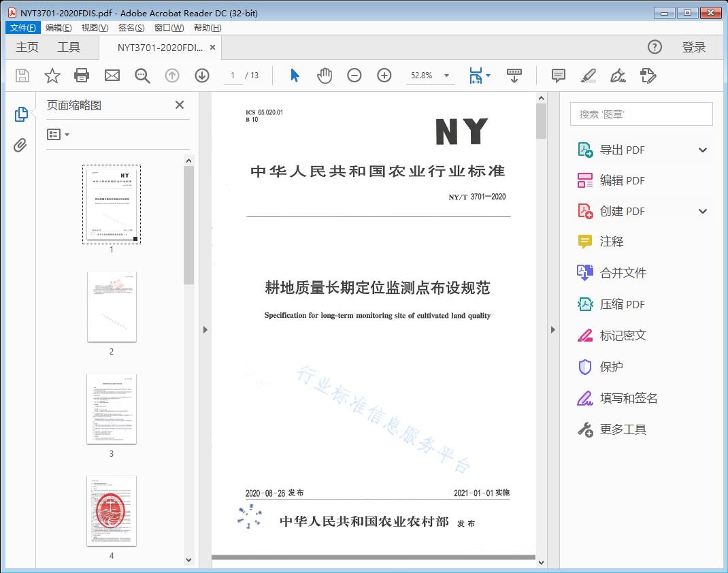
Task: Open the 编辑 menu
Action: click(59, 27)
